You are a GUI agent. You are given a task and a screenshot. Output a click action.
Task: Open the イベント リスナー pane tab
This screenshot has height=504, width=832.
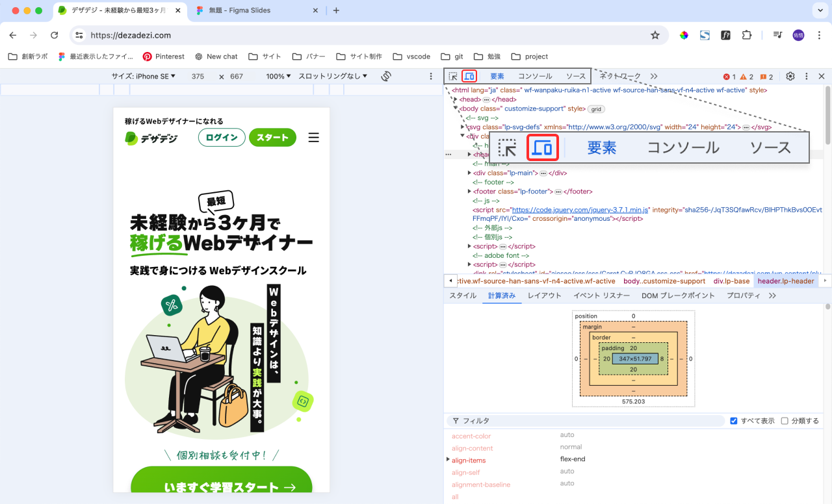pos(601,296)
